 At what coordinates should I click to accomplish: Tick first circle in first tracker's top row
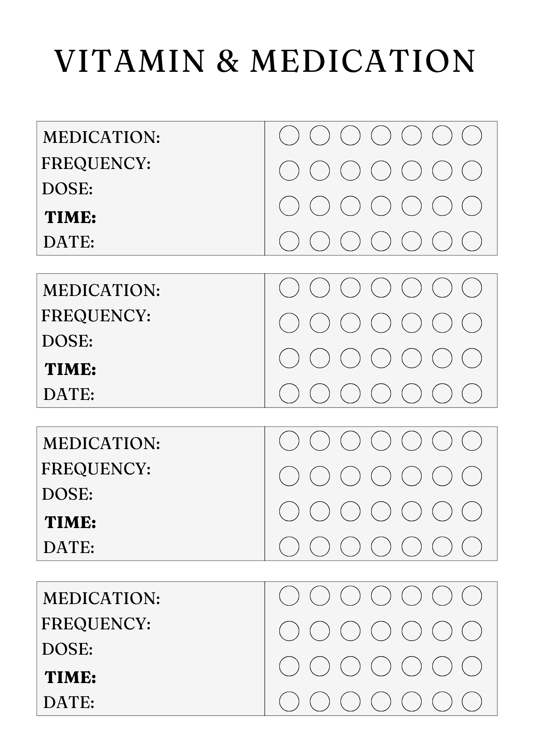click(289, 135)
